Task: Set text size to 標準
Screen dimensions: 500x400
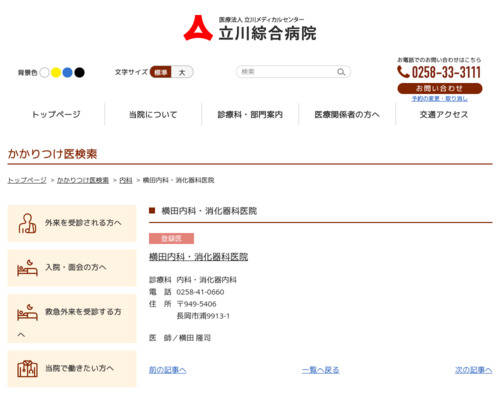Action: point(161,72)
